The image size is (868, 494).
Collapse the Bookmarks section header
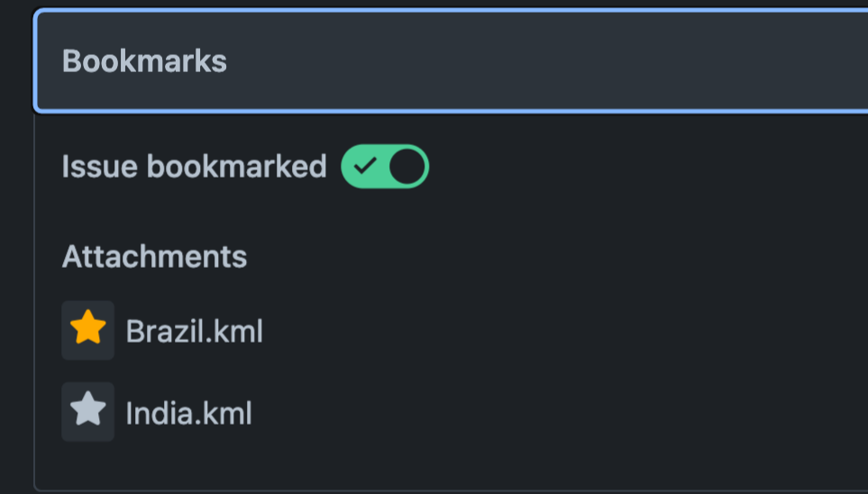click(x=451, y=61)
